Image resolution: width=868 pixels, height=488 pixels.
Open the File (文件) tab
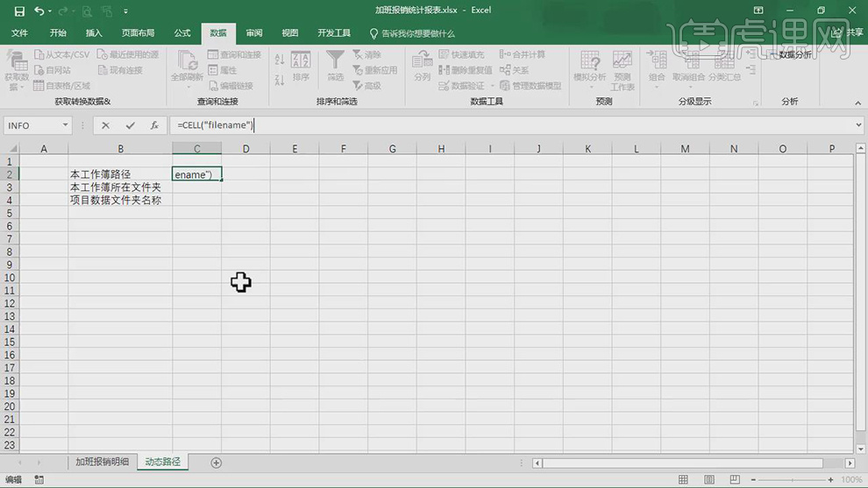click(x=19, y=33)
